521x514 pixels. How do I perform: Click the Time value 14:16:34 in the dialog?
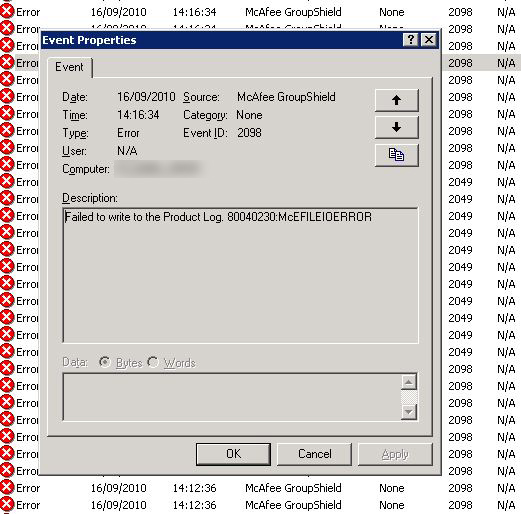click(138, 115)
